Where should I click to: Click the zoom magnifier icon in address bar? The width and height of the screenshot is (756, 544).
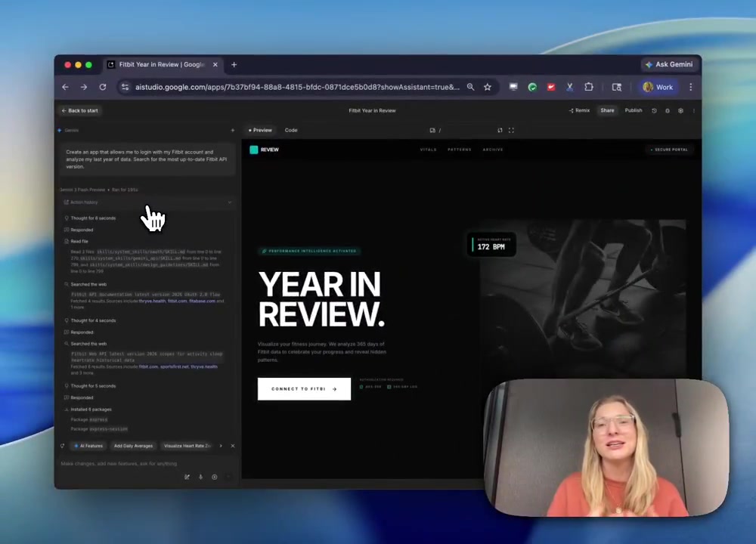tap(470, 87)
